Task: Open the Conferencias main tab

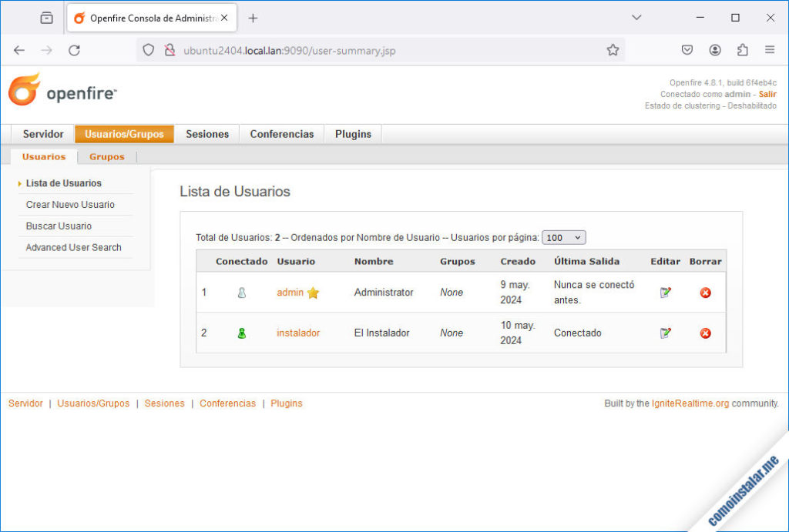Action: pyautogui.click(x=282, y=134)
